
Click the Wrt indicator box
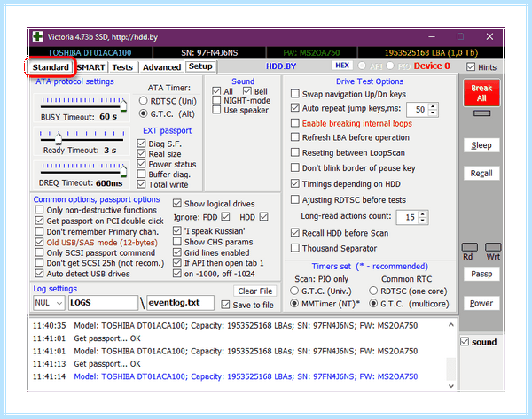(x=493, y=247)
